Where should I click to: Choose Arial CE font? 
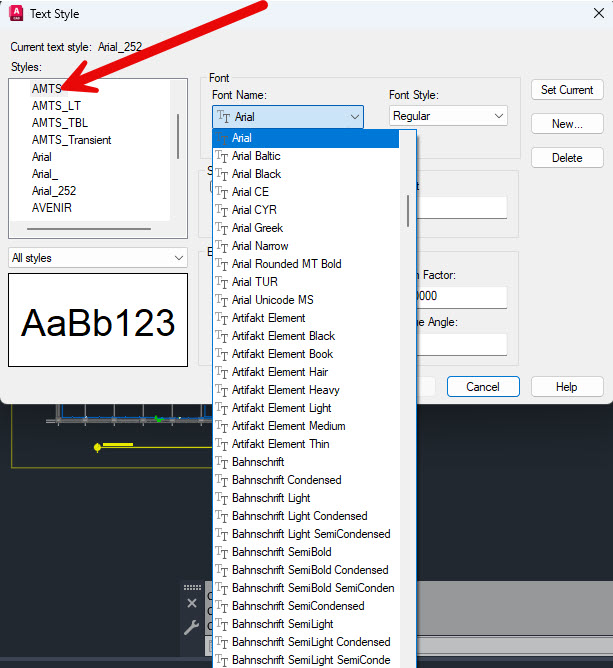(306, 192)
